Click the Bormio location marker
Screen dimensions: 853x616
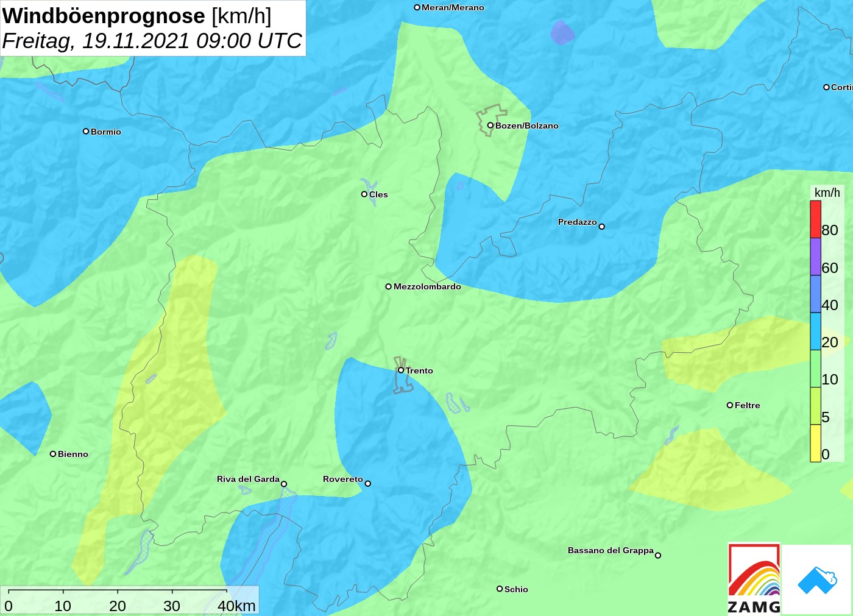click(86, 132)
